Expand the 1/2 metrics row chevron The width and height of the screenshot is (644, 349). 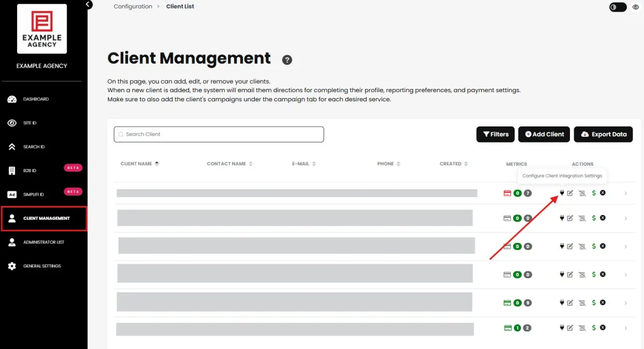(626, 328)
